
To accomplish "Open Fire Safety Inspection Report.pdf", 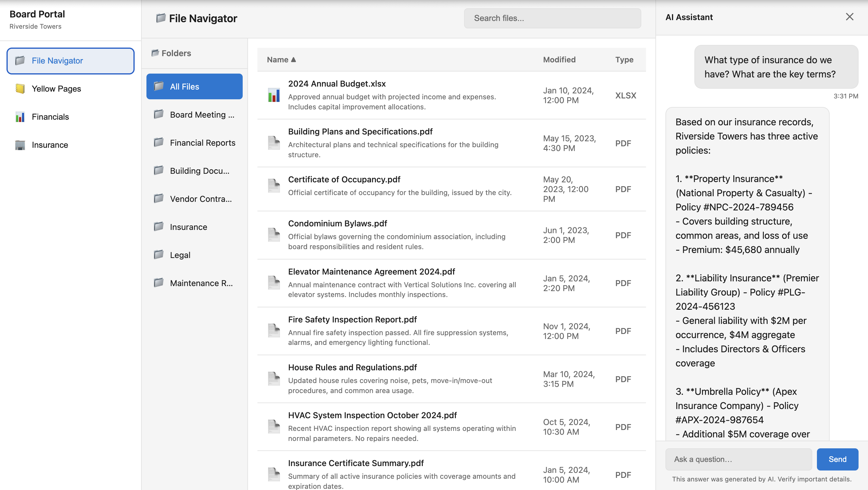I will (352, 320).
